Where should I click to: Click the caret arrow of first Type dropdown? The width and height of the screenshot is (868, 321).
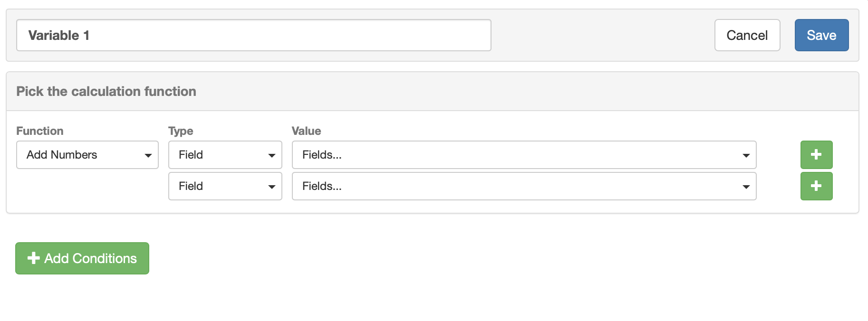click(272, 155)
